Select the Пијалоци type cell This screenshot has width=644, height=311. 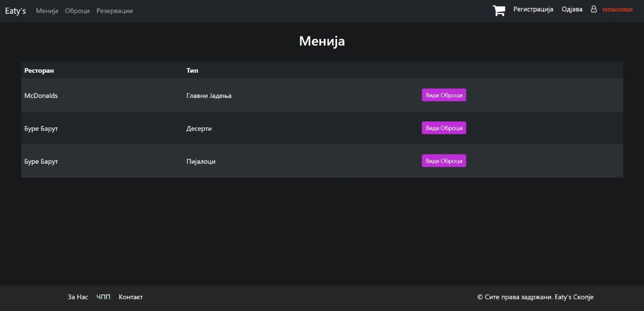[201, 161]
